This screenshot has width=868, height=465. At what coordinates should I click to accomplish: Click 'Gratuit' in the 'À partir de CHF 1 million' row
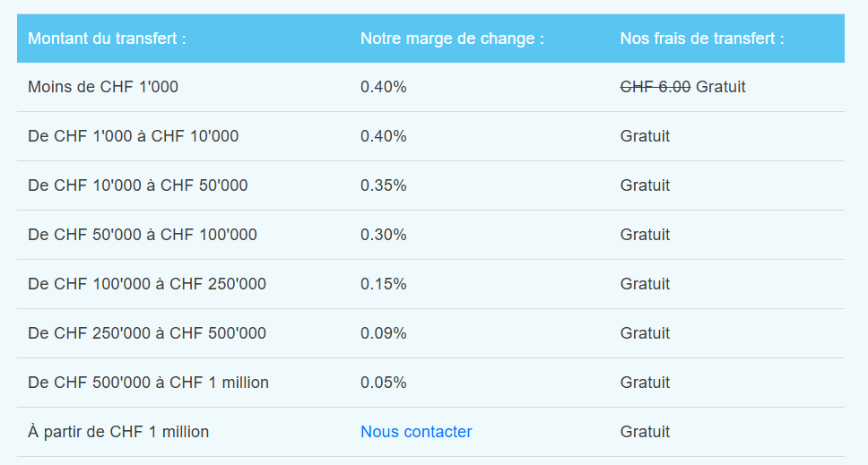pos(645,432)
